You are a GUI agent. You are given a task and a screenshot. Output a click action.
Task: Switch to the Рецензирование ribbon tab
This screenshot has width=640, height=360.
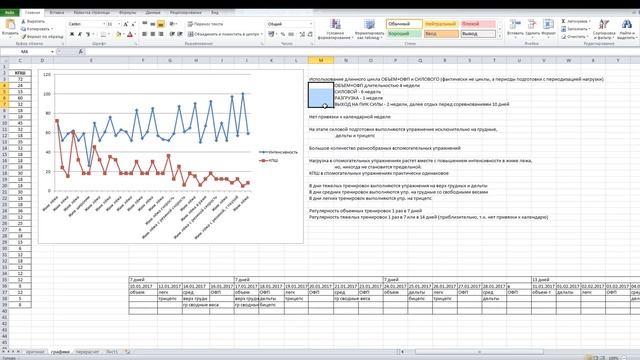coord(185,13)
